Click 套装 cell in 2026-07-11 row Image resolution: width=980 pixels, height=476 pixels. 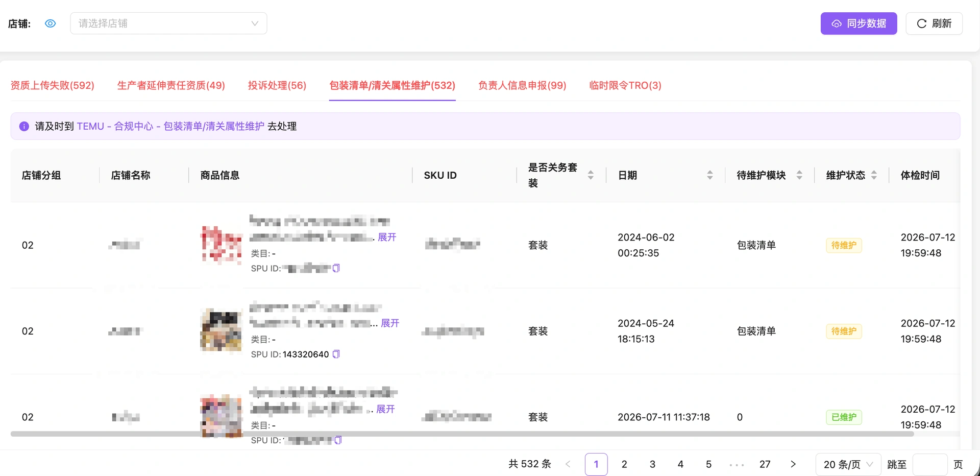coord(538,417)
